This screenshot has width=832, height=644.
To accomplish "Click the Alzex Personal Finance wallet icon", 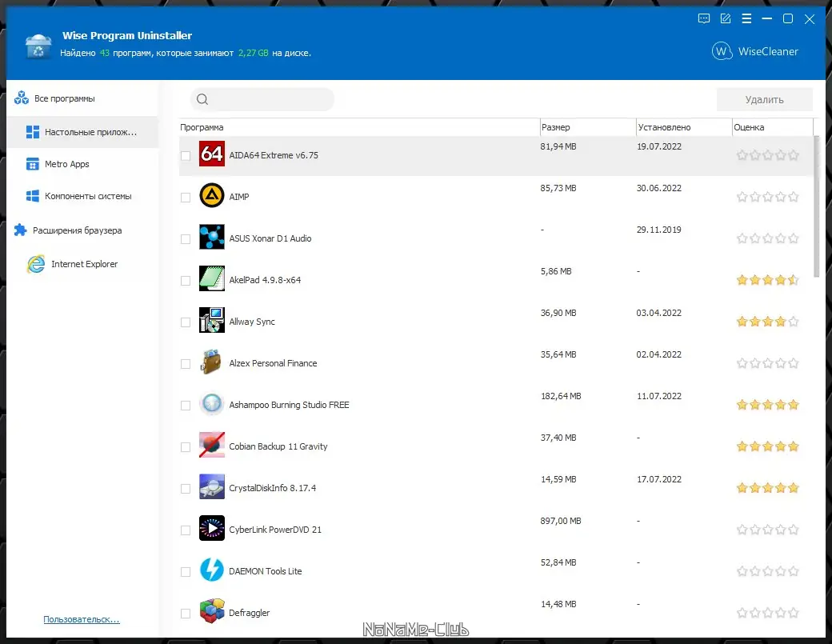I will coord(212,362).
